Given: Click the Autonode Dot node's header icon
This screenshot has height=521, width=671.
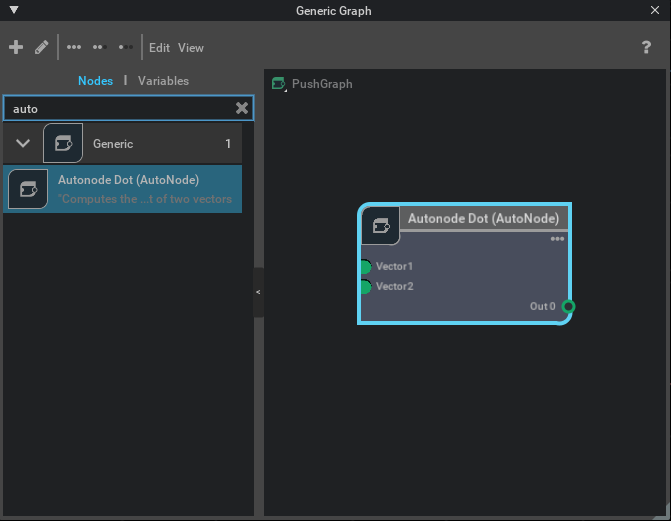Looking at the screenshot, I should (x=381, y=225).
